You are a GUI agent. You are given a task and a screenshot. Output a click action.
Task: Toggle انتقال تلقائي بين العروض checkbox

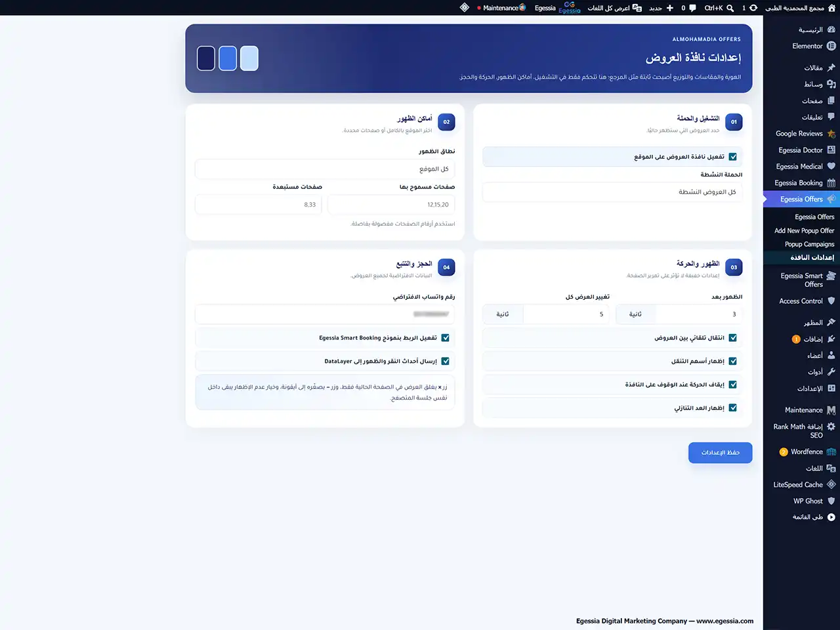[x=733, y=338]
